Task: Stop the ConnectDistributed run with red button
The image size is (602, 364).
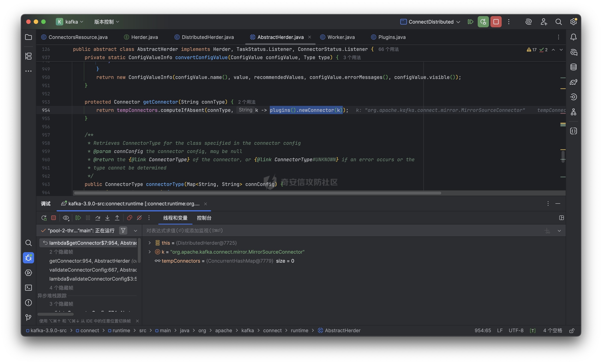Action: click(x=496, y=22)
